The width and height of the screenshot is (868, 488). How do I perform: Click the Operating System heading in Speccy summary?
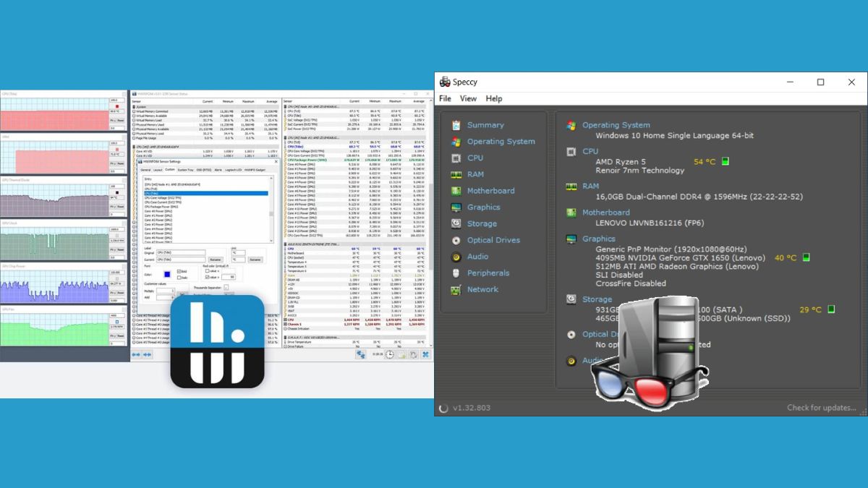pos(616,125)
